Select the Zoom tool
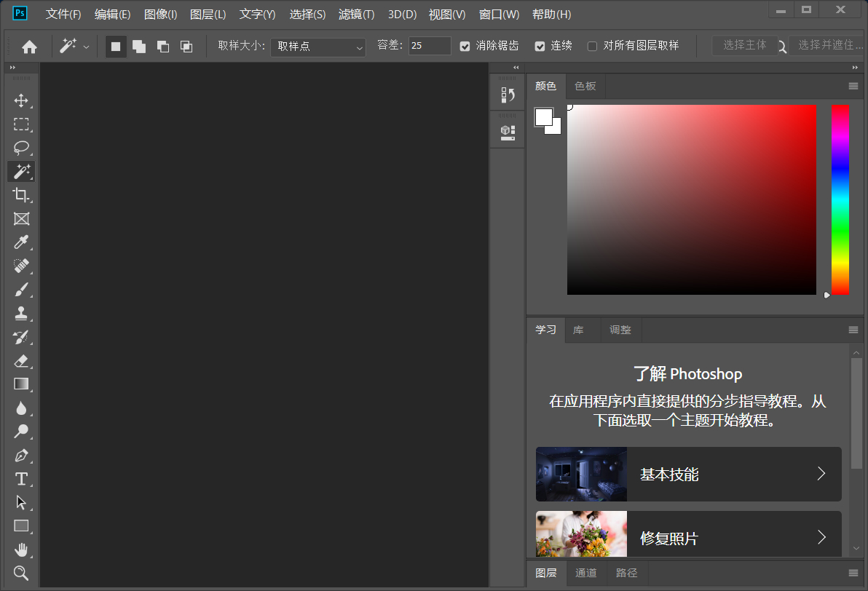Image resolution: width=868 pixels, height=591 pixels. (22, 573)
